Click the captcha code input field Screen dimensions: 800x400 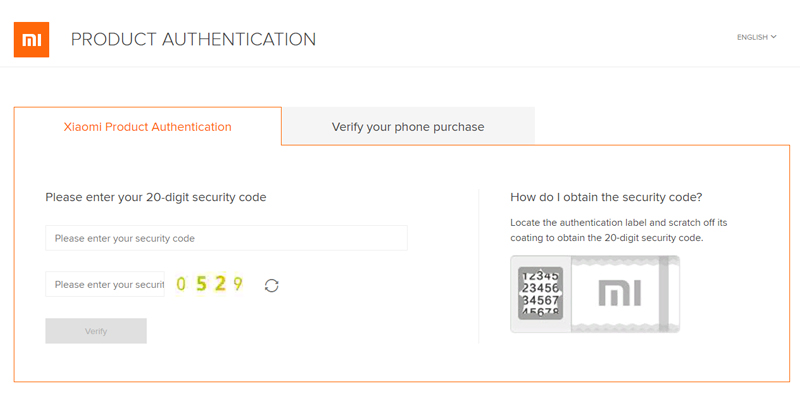[x=105, y=284]
